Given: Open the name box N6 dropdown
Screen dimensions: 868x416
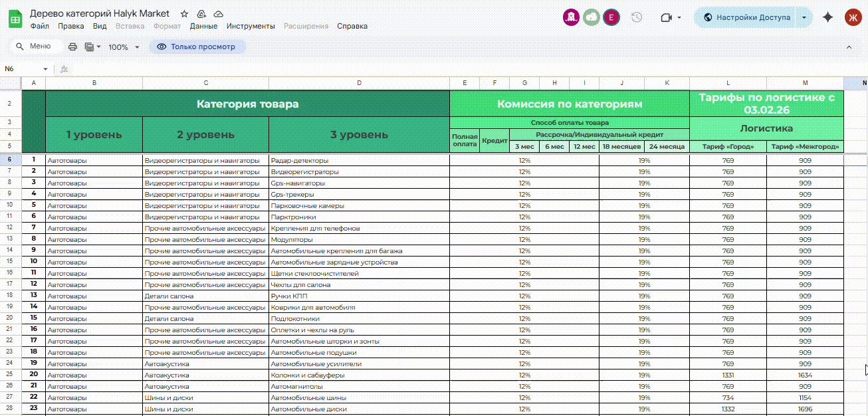Looking at the screenshot, I should tap(45, 69).
